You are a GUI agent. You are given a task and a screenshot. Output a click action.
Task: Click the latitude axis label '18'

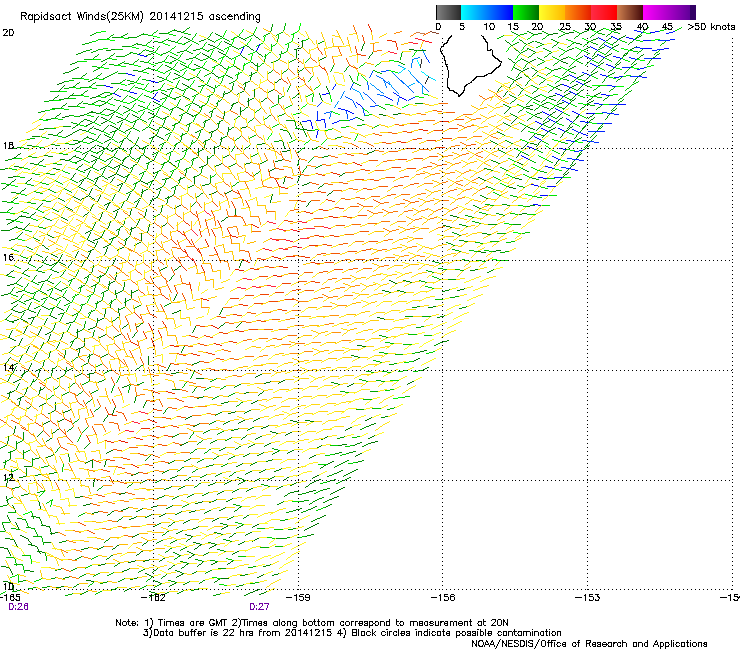8,145
